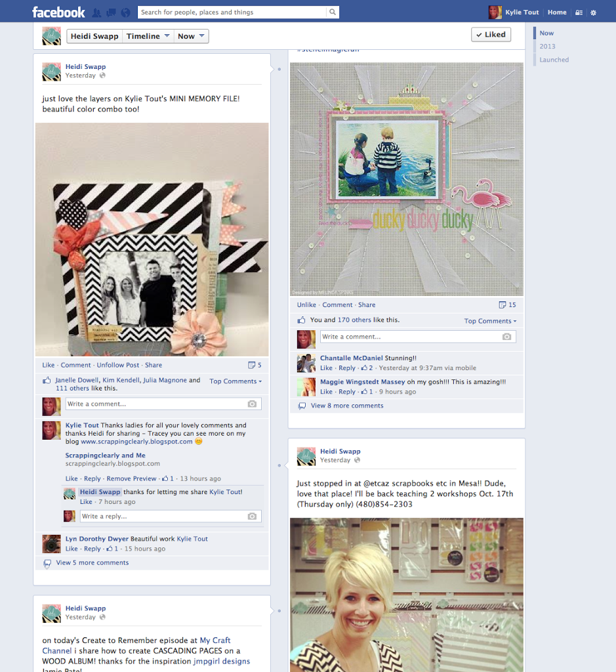Unlike the ducky ducky ducky post

(306, 305)
